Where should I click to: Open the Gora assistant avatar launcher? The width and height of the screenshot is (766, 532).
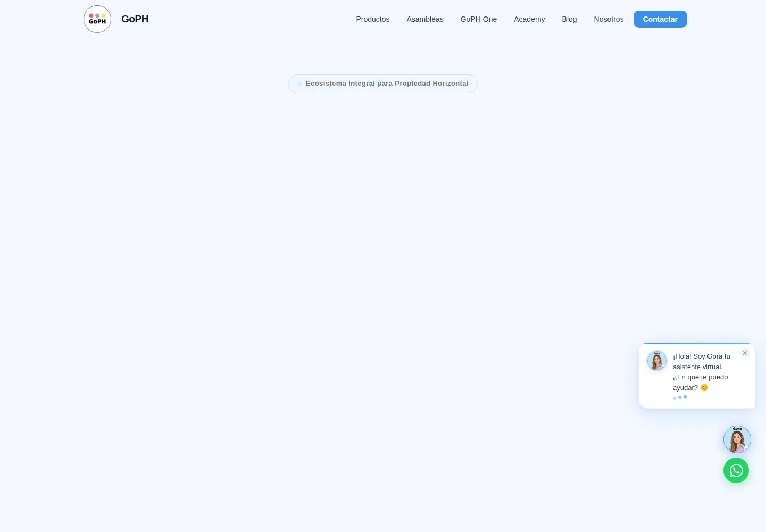coord(737,439)
